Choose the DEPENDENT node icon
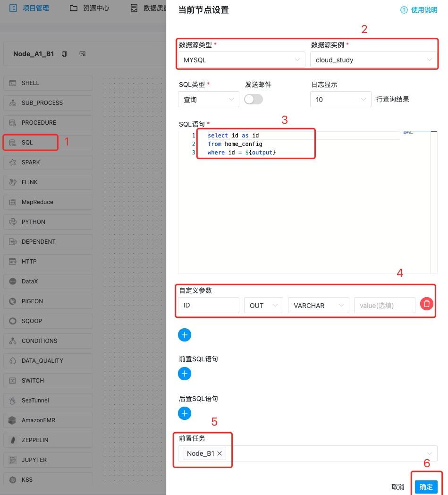 [x=13, y=242]
